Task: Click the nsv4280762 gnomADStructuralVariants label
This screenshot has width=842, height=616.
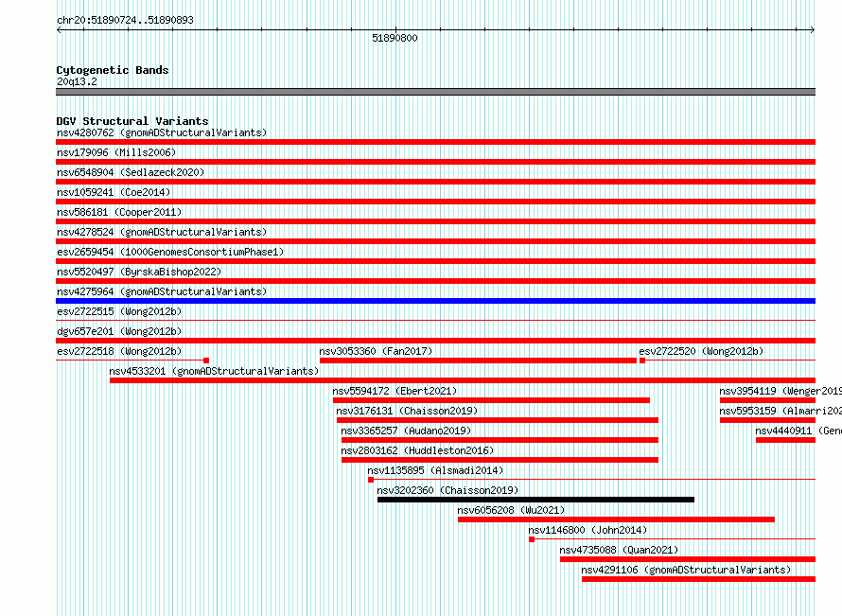Action: [162, 132]
